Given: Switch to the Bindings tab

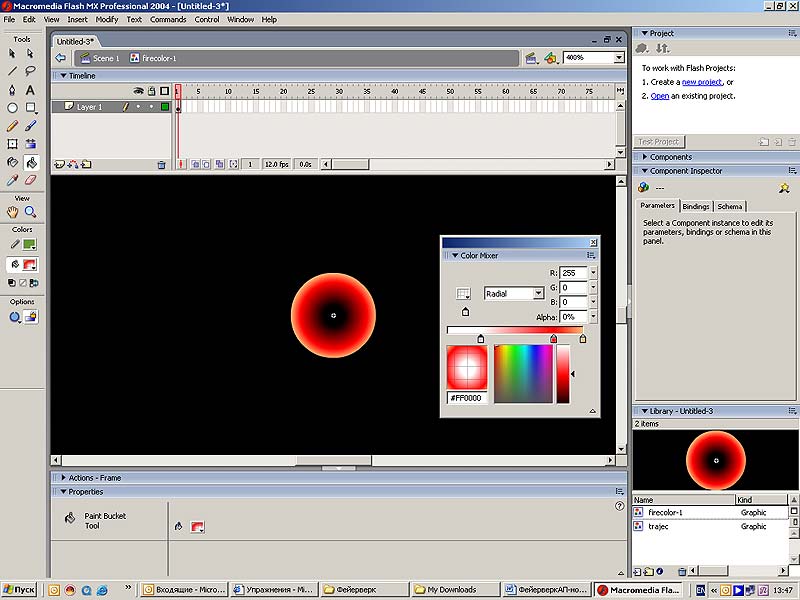Looking at the screenshot, I should (696, 206).
